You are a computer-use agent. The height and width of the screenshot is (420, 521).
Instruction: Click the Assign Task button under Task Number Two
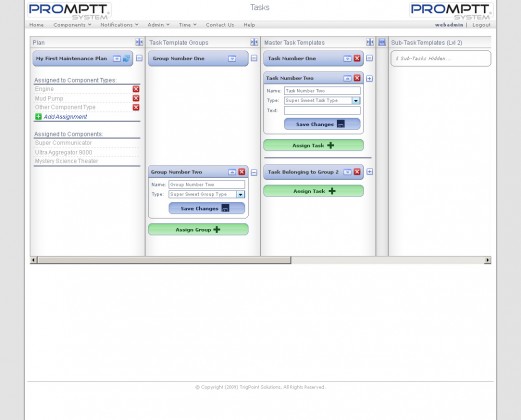coord(313,145)
